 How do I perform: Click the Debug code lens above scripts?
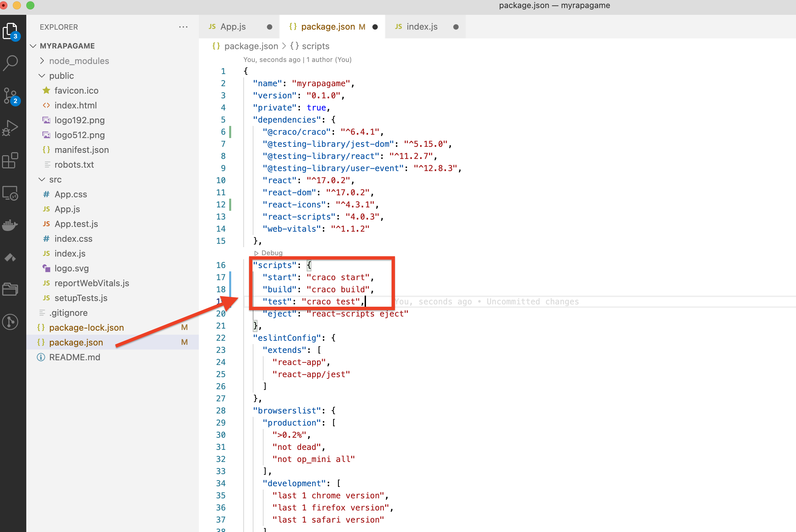point(271,253)
